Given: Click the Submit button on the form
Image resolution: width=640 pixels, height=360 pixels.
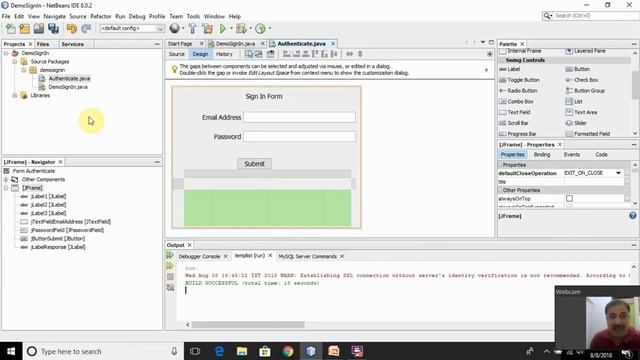Looking at the screenshot, I should (254, 164).
